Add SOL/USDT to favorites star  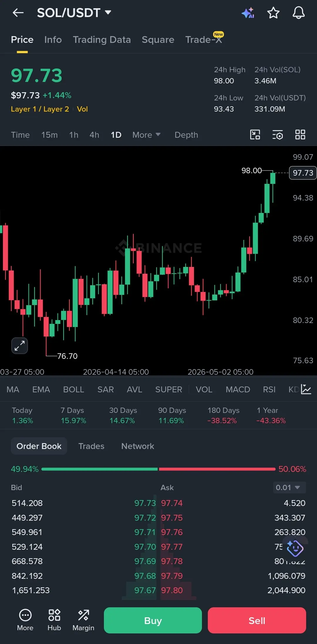coord(273,13)
